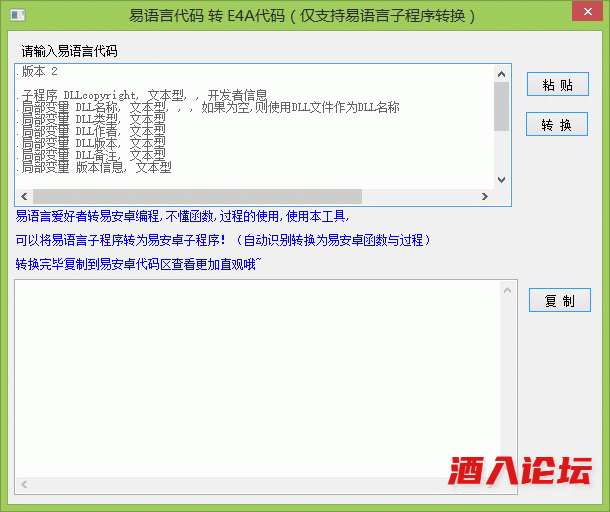Click the line '.局部变量 DLL名称'

208,107
